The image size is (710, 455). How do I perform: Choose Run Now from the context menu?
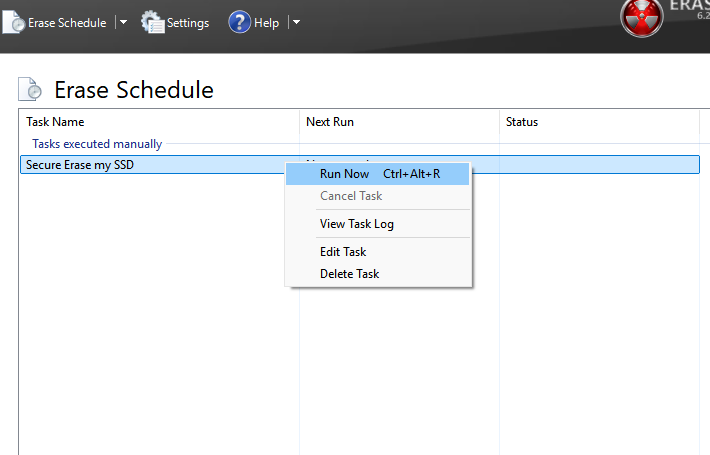(344, 174)
